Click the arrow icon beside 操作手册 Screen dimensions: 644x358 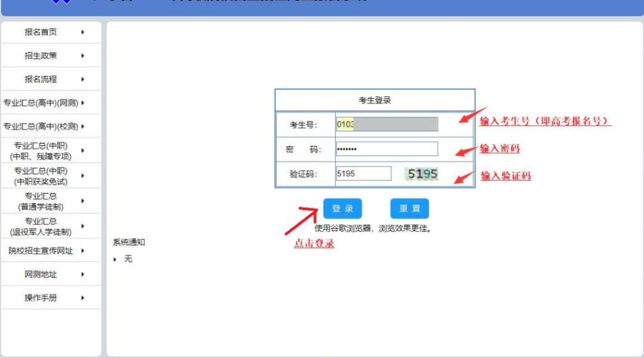(82, 298)
